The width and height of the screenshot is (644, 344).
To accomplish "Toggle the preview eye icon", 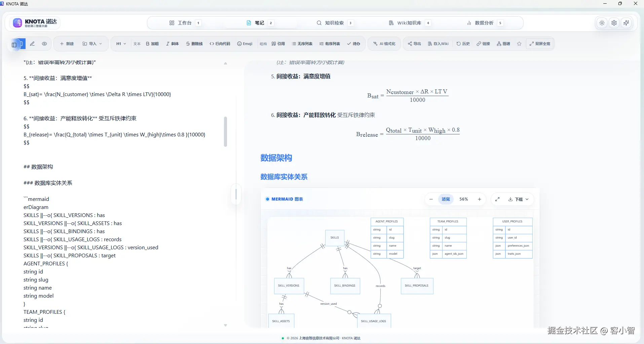I will point(44,44).
